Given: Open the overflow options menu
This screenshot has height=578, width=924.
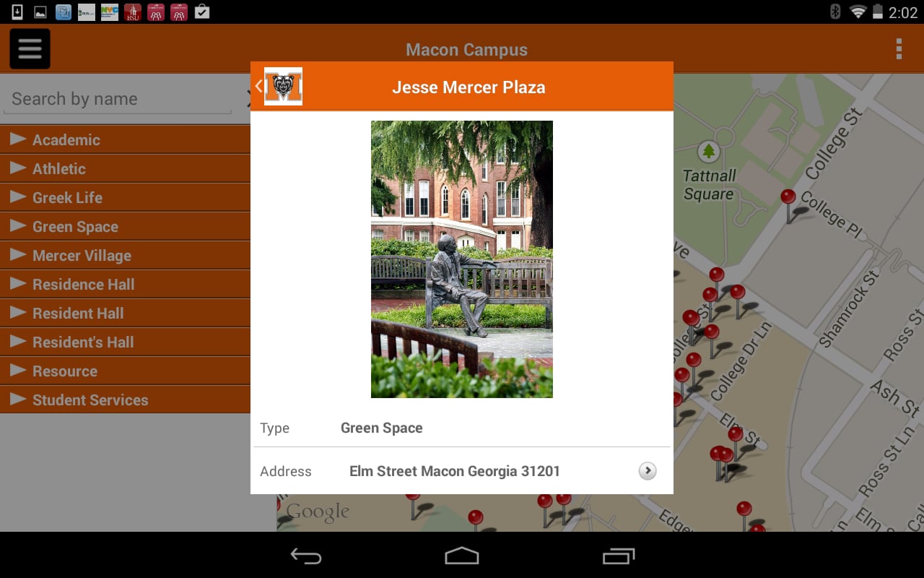Looking at the screenshot, I should pyautogui.click(x=899, y=49).
